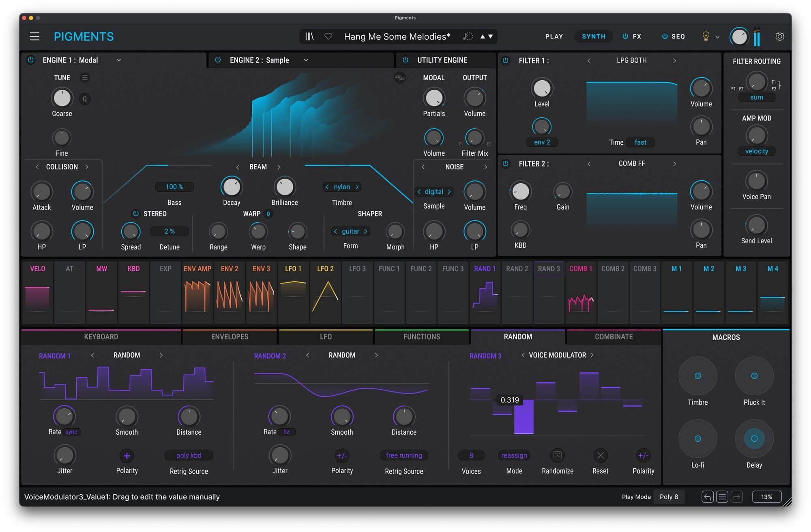The image size is (811, 532).
Task: Click the undo arrow icon
Action: (x=707, y=497)
